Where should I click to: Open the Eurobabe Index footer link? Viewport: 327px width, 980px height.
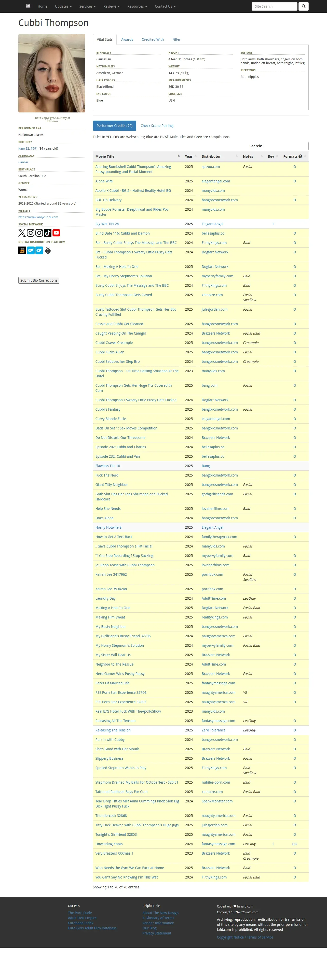(x=81, y=923)
